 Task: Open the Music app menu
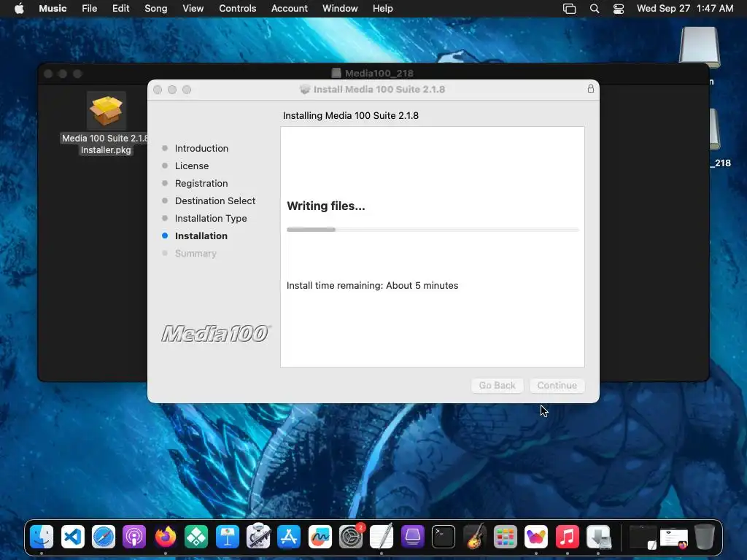pyautogui.click(x=53, y=9)
